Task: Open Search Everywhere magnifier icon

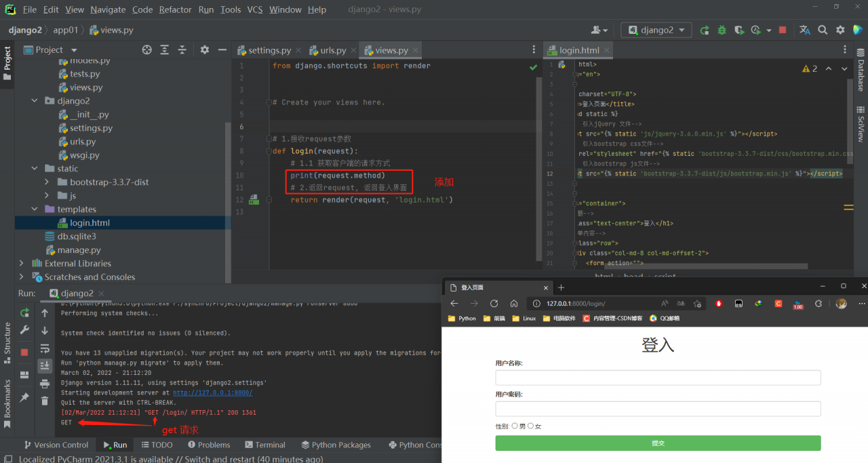Action: (823, 30)
